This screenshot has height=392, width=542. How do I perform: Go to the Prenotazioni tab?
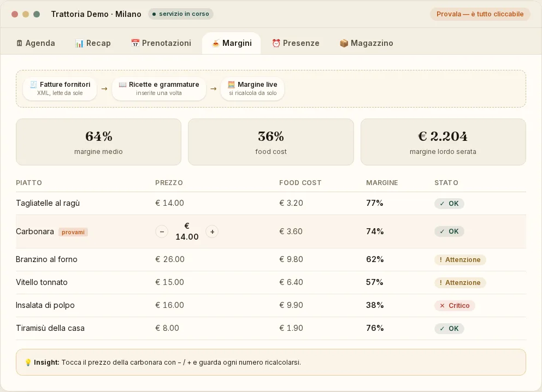(x=161, y=43)
